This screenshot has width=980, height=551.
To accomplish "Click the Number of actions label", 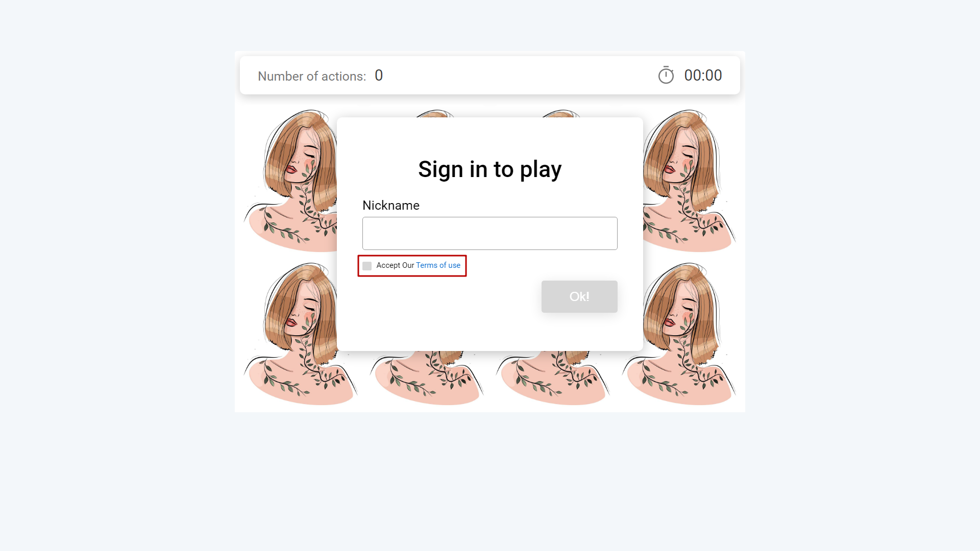I will (x=312, y=76).
